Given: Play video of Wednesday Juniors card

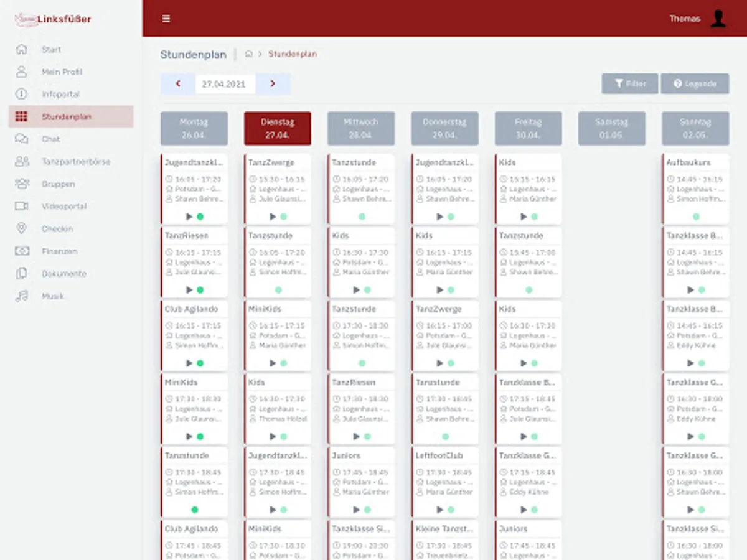Looking at the screenshot, I should click(x=356, y=510).
